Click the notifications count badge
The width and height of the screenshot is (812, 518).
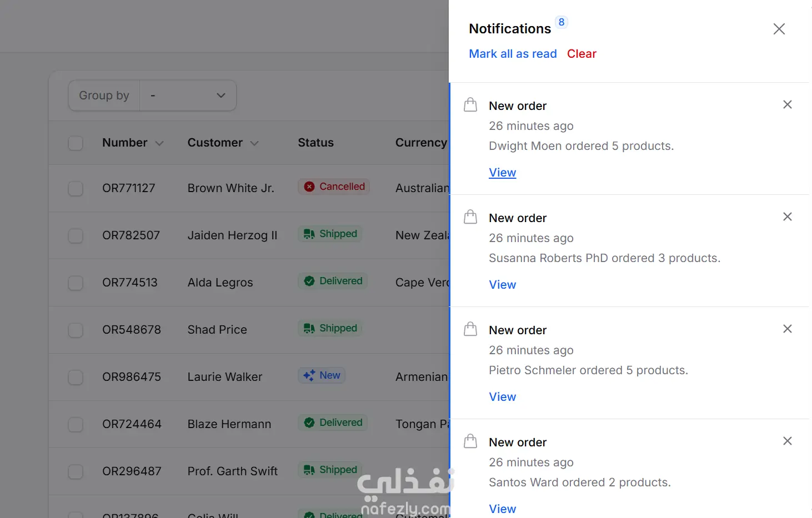click(x=562, y=22)
